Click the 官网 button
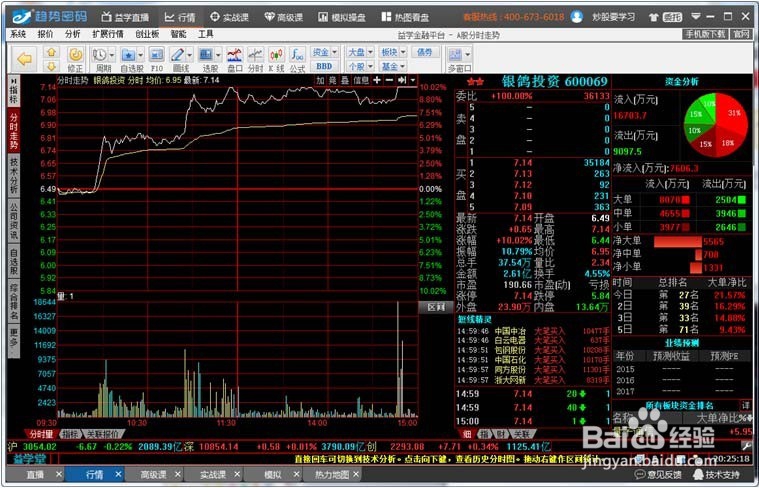This screenshot has width=759, height=488. (x=741, y=34)
